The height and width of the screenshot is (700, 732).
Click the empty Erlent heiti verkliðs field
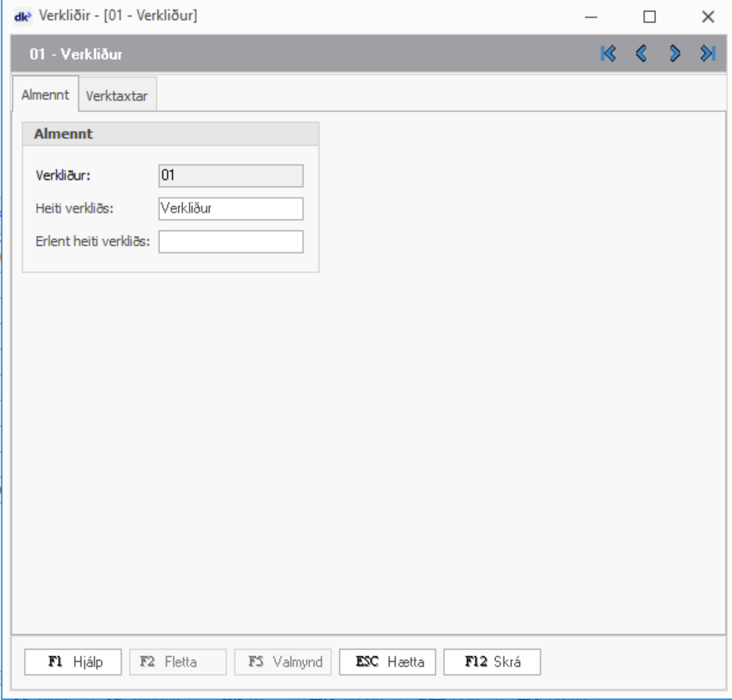point(230,242)
